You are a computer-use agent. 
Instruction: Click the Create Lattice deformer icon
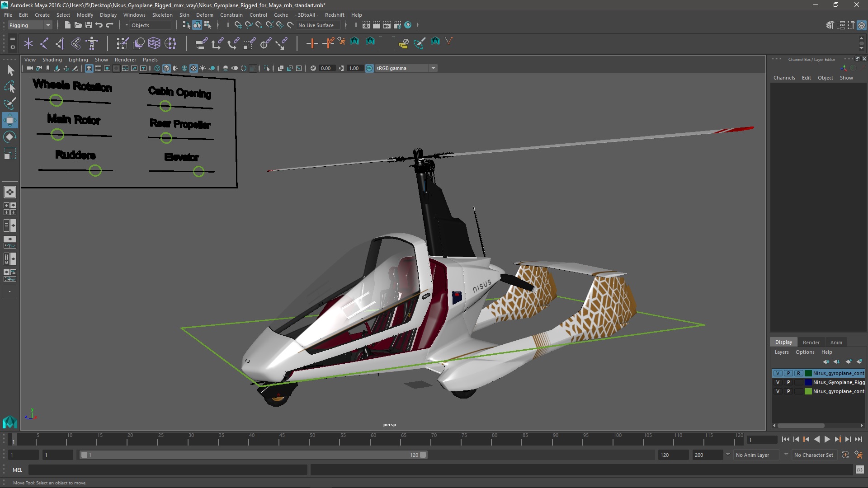154,43
